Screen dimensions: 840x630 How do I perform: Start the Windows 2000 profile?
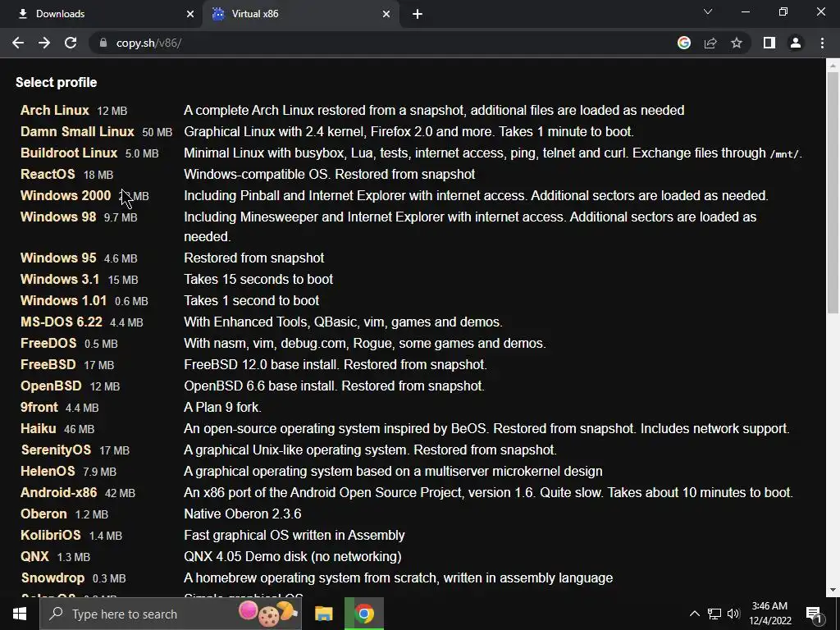click(66, 195)
